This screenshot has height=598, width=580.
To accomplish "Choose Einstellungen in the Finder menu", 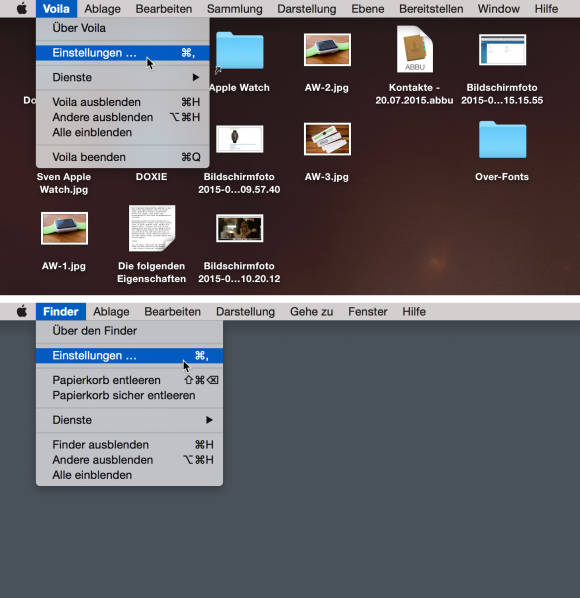I will [x=130, y=355].
